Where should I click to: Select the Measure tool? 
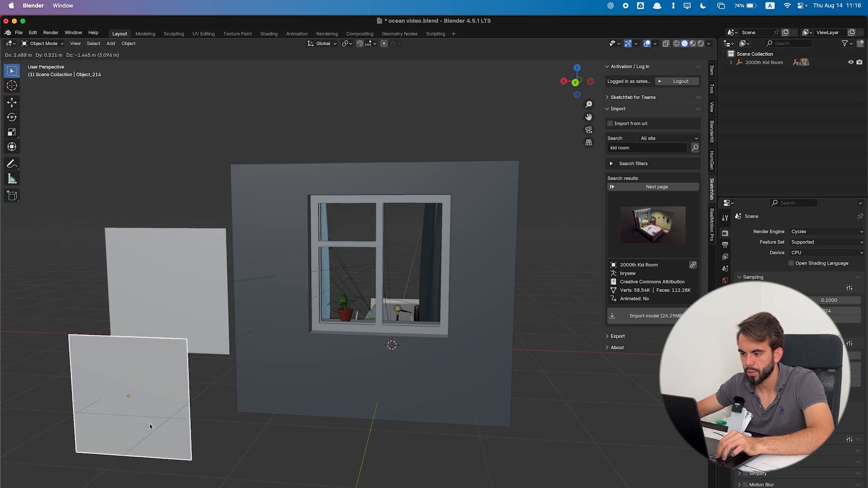pos(12,179)
